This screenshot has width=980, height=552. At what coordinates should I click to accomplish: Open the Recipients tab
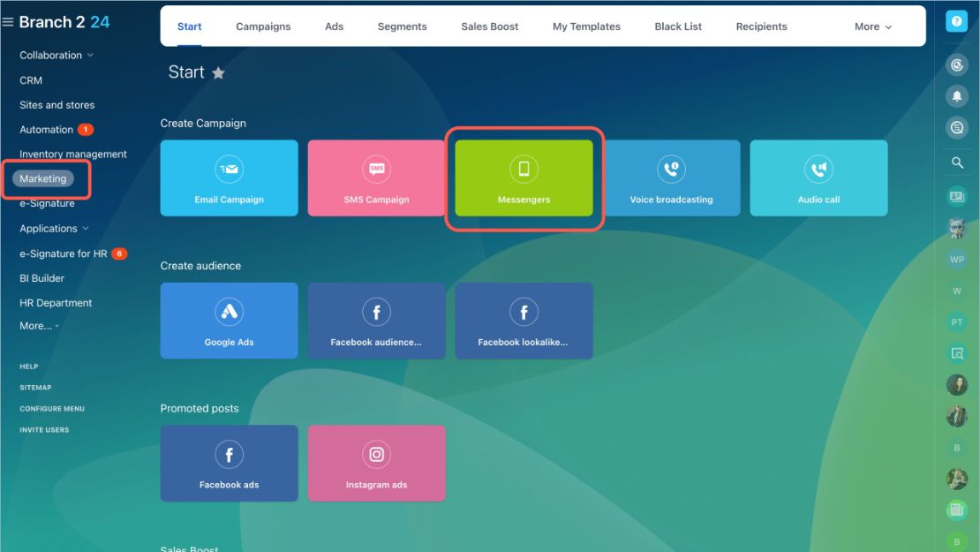(x=761, y=26)
